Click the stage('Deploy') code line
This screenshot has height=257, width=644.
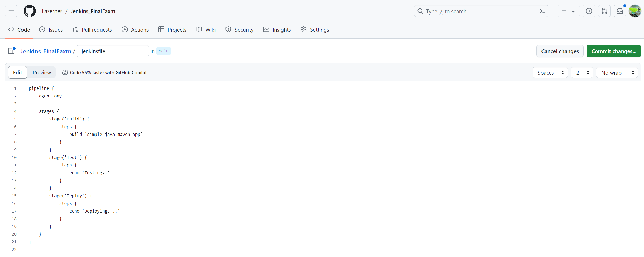71,196
